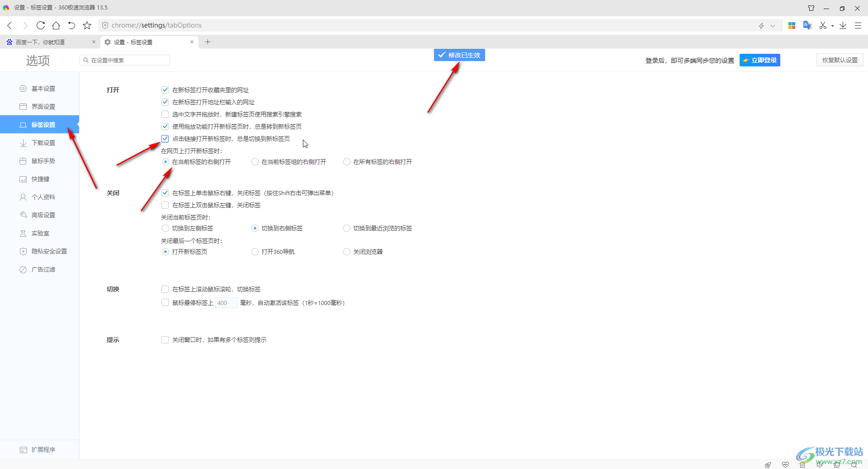Select the 标签设置 sidebar item
The height and width of the screenshot is (469, 868).
click(39, 125)
